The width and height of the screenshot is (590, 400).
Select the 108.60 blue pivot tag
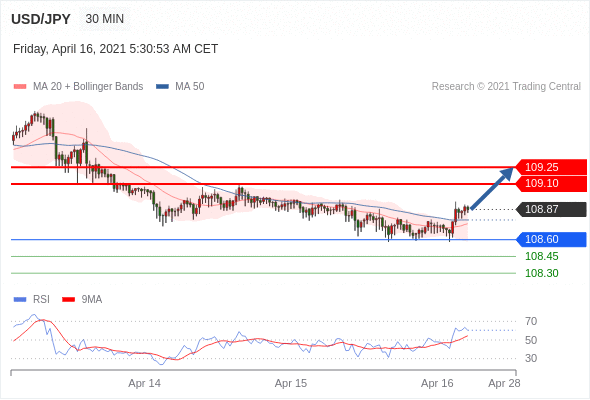[x=551, y=239]
